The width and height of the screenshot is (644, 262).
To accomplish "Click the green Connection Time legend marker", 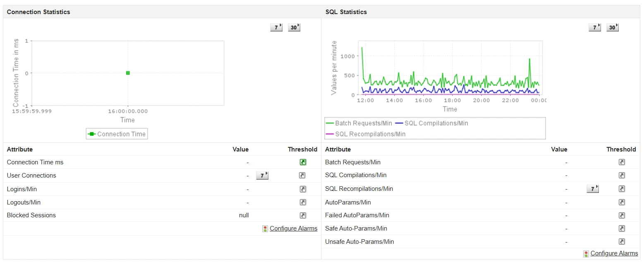I will 91,134.
